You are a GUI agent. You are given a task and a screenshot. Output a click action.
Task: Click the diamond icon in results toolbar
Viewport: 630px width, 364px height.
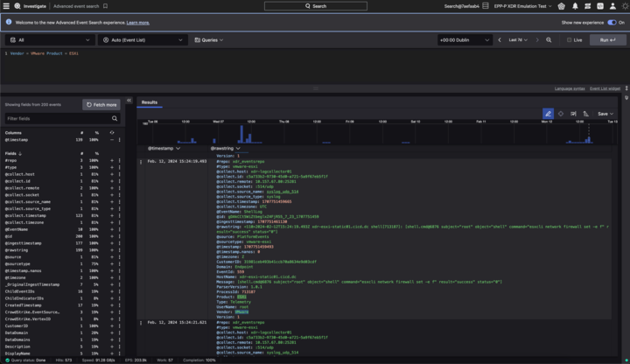(x=561, y=114)
